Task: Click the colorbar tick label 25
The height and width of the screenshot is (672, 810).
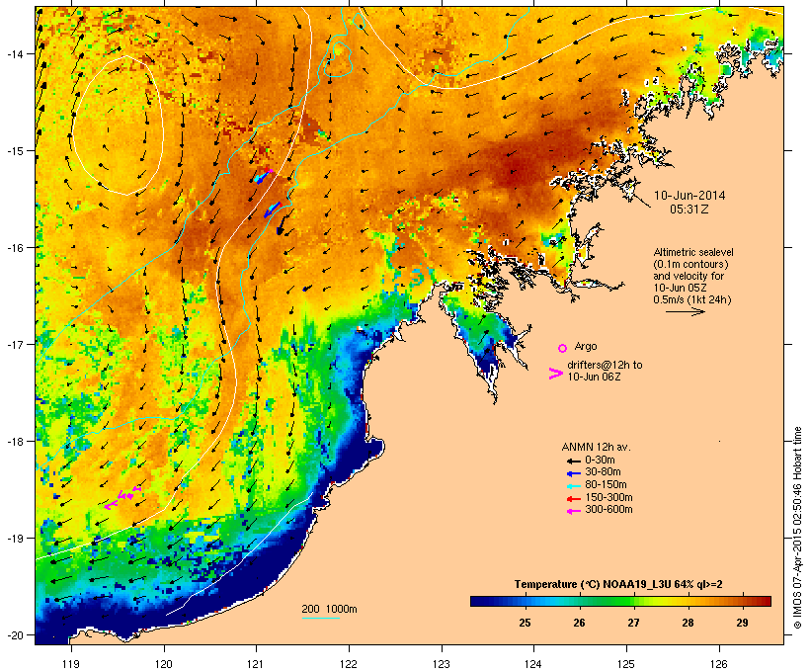Action: click(525, 623)
